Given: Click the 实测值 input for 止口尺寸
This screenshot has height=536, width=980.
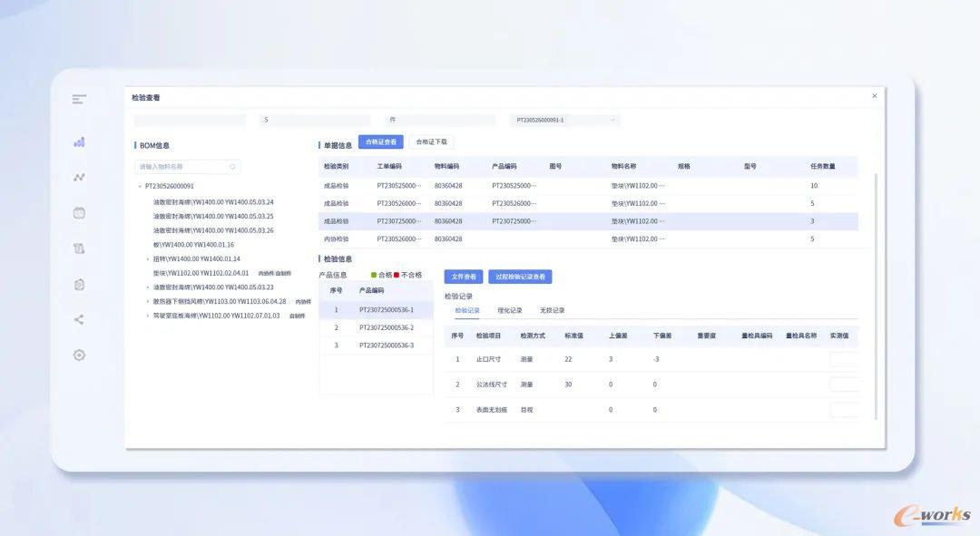Looking at the screenshot, I should [844, 359].
